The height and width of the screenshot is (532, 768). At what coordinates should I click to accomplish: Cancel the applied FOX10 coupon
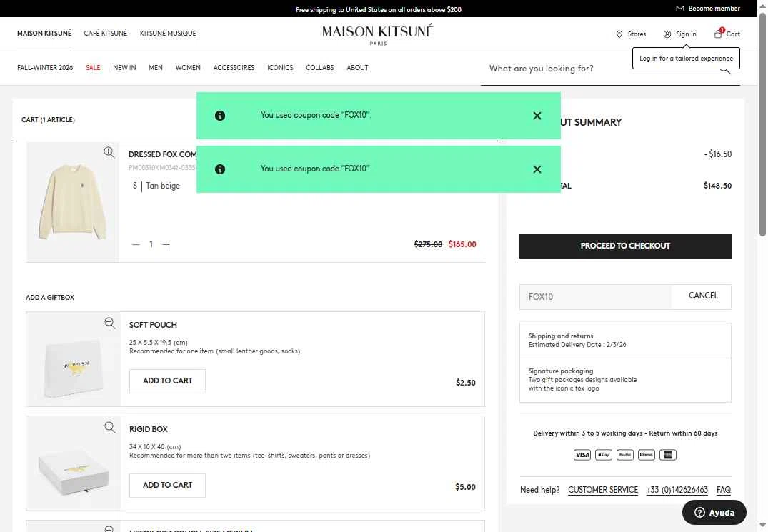tap(704, 296)
